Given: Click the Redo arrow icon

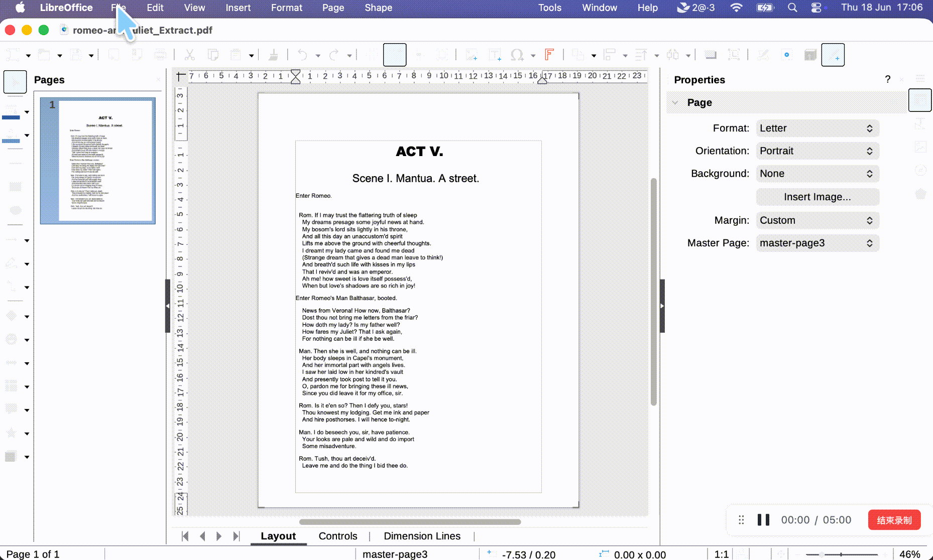Looking at the screenshot, I should coord(334,55).
